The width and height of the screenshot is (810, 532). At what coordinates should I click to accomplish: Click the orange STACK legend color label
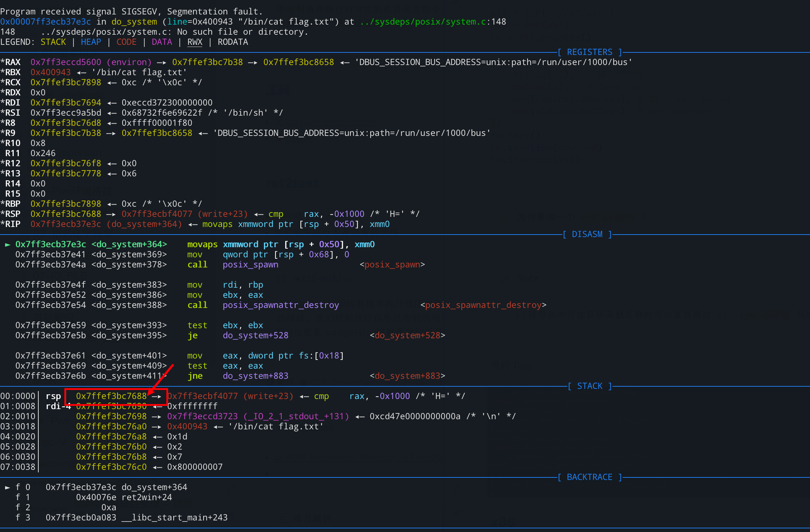pyautogui.click(x=53, y=42)
